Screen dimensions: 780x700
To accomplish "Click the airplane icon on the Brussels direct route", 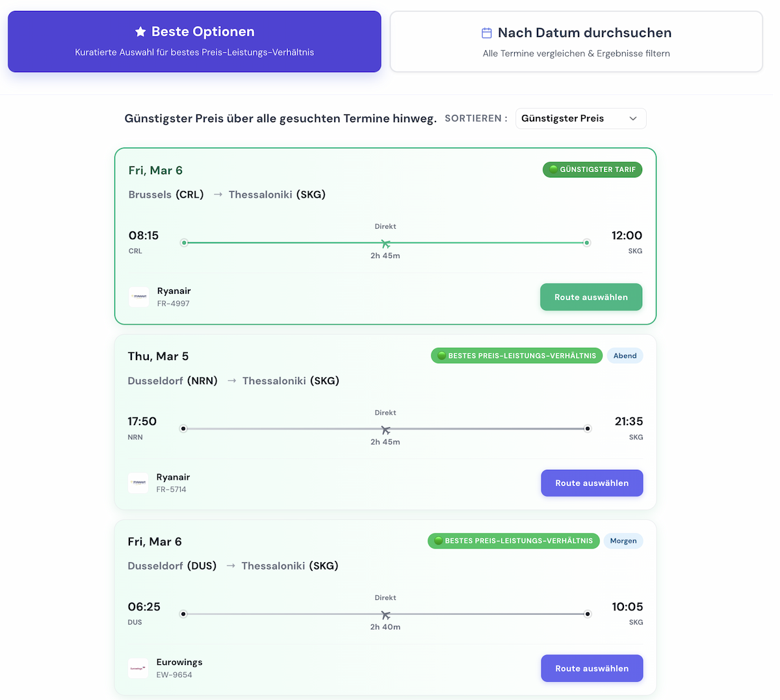I will 385,242.
